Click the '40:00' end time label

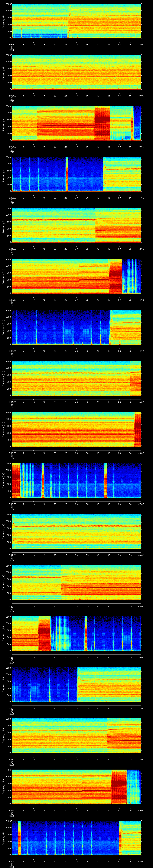click(x=141, y=147)
